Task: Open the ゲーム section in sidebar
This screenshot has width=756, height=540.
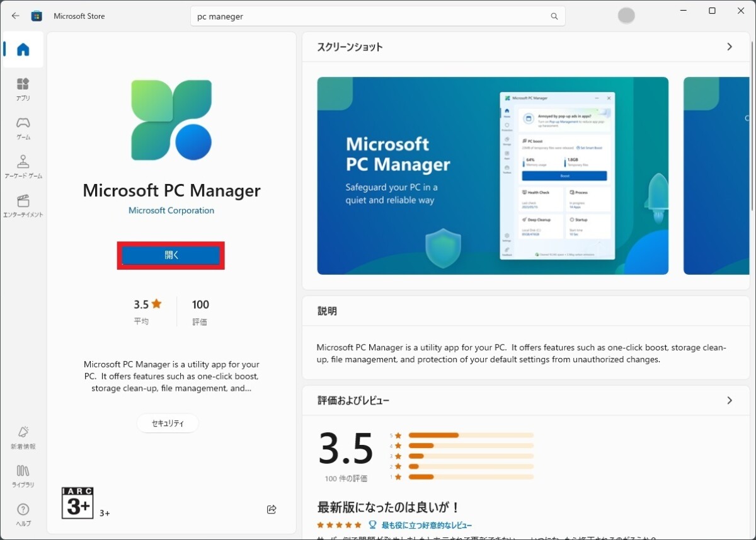Action: tap(23, 128)
